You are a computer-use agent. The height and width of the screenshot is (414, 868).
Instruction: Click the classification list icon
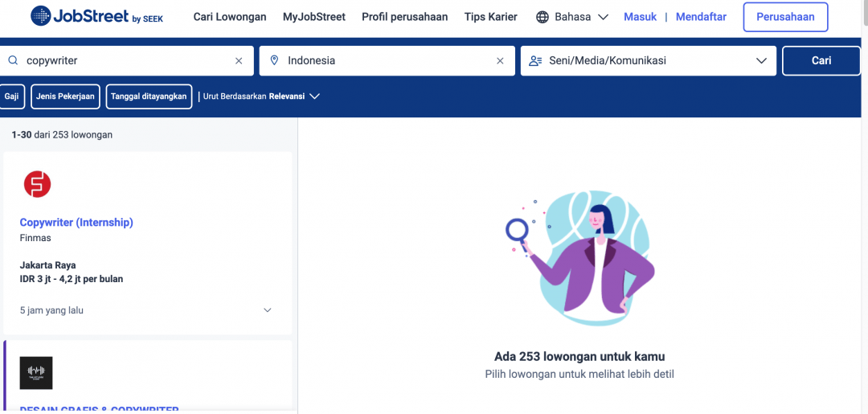click(535, 60)
